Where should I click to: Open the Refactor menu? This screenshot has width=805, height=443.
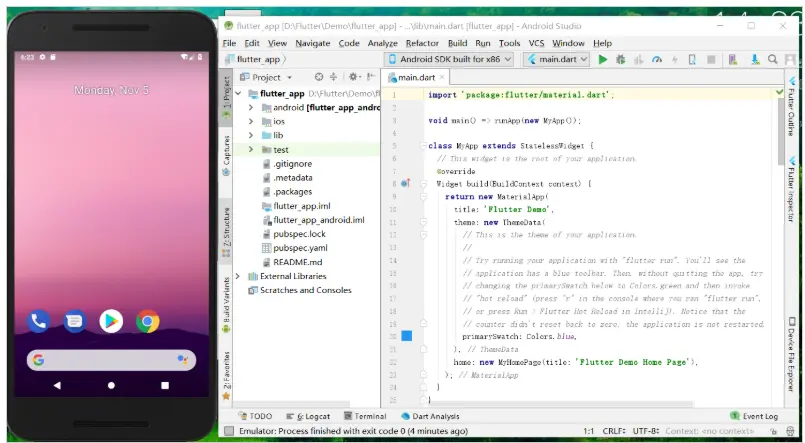pos(422,43)
